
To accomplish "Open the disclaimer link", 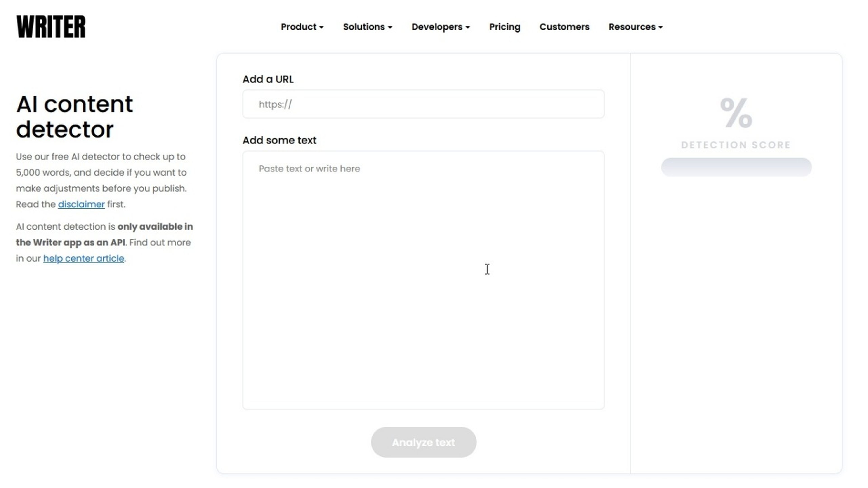I will (81, 204).
